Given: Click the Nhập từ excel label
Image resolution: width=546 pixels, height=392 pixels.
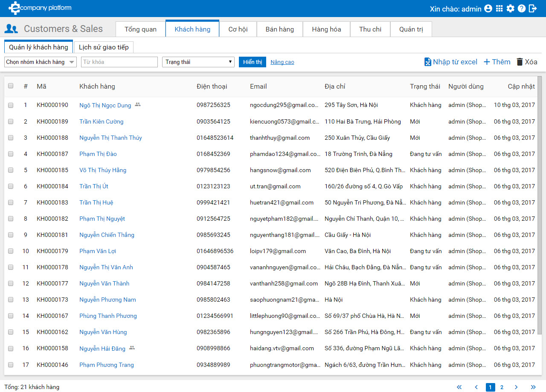Looking at the screenshot, I should pos(455,62).
